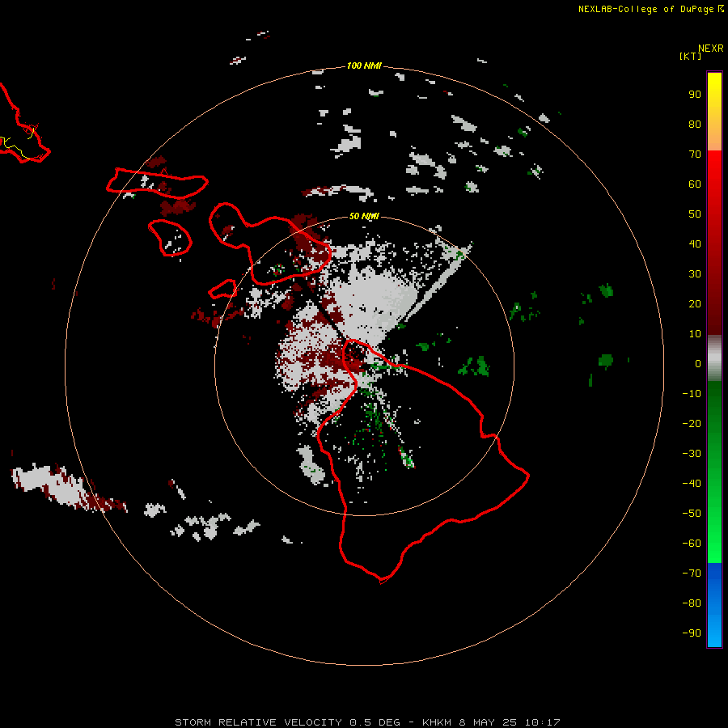Click the 10 value on the velocity scale
This screenshot has width=728, height=728.
pos(695,334)
